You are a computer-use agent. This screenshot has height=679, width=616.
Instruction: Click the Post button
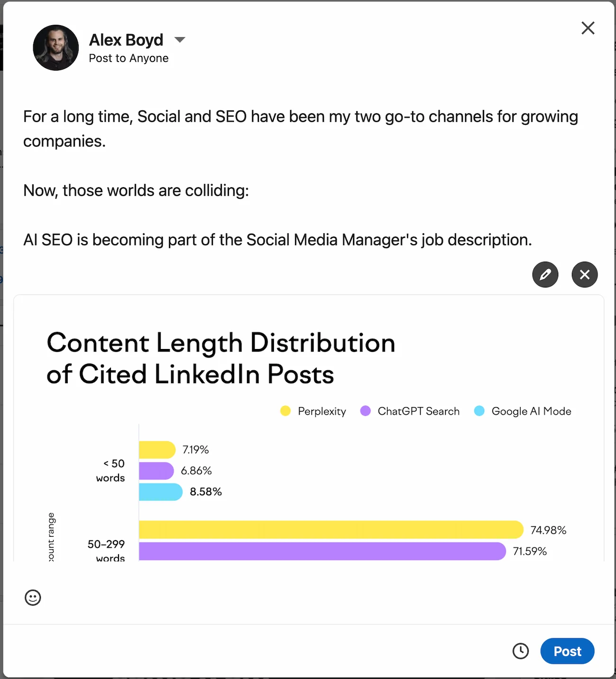point(567,651)
